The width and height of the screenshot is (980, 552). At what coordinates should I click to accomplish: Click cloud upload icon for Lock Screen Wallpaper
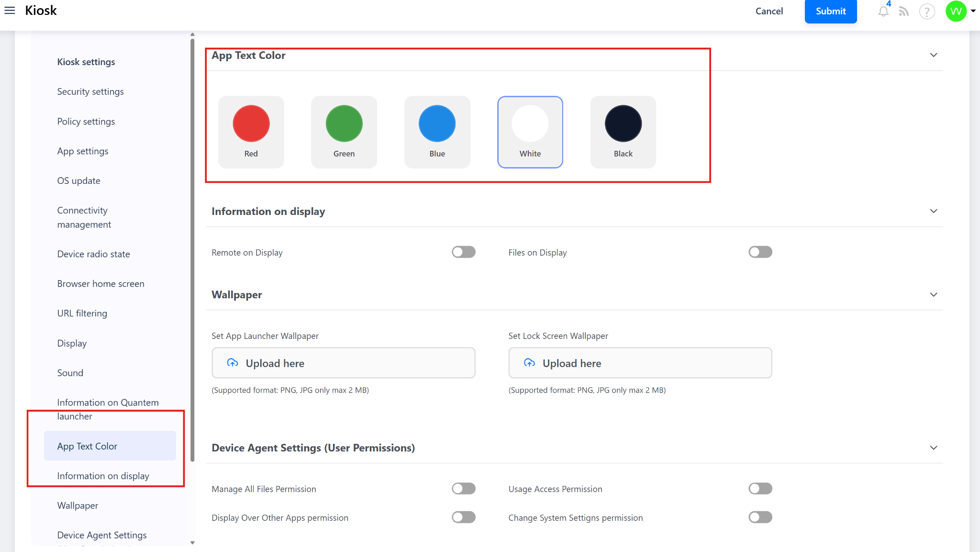(529, 363)
